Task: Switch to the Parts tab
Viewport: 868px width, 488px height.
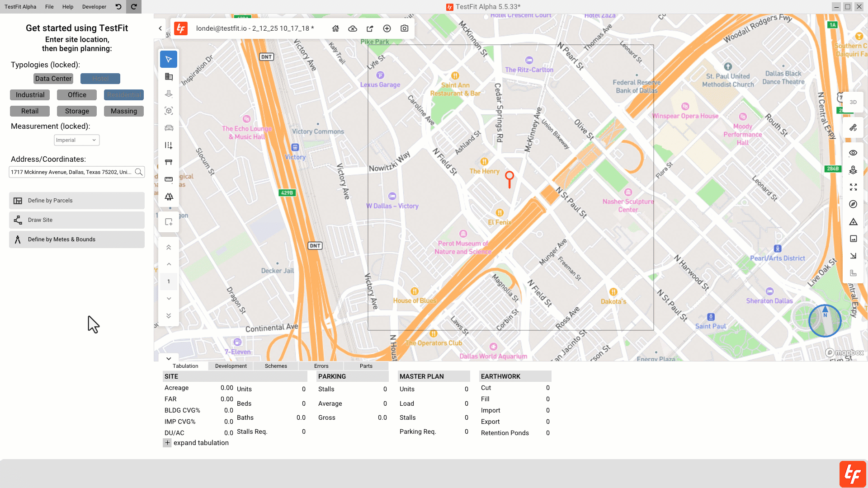Action: click(366, 366)
